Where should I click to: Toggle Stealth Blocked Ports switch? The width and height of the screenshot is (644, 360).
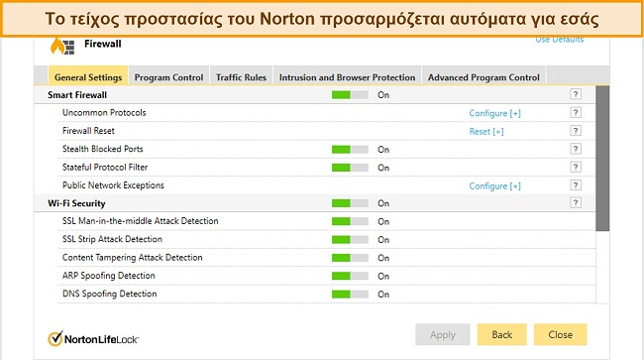point(350,149)
